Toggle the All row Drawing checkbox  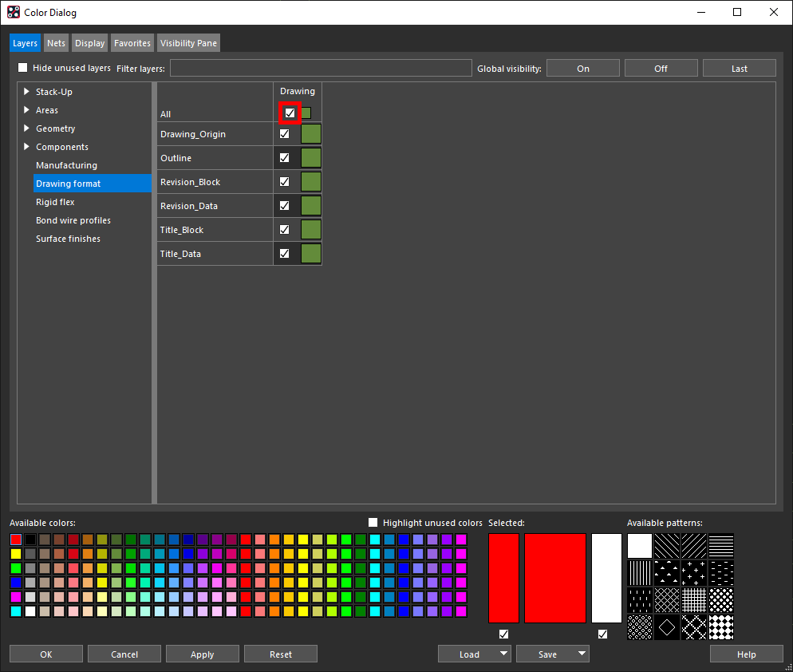tap(290, 113)
